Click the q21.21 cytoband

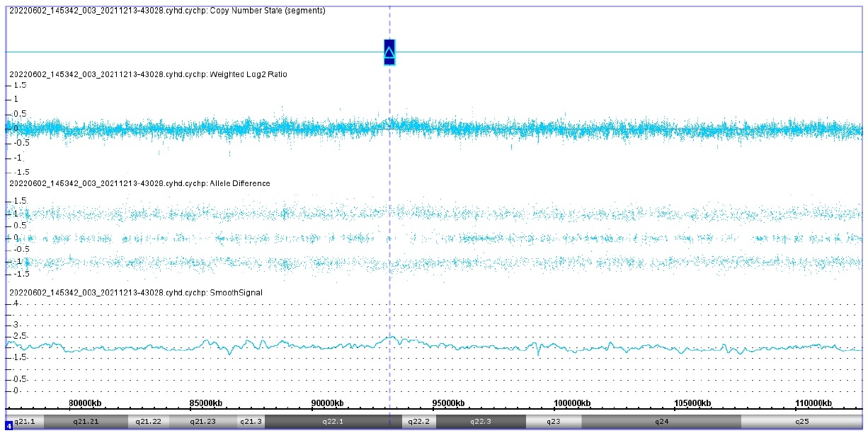point(86,422)
